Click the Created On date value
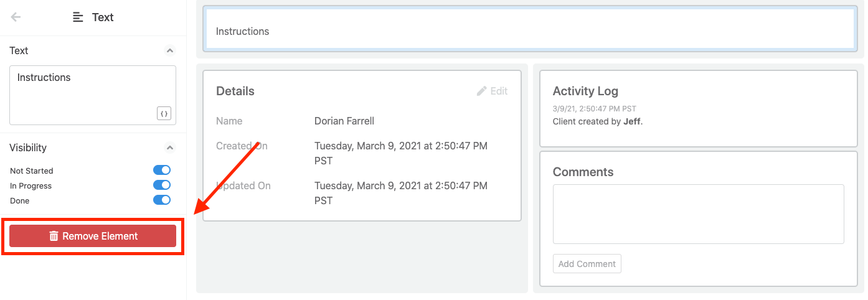The width and height of the screenshot is (868, 300). [x=401, y=153]
